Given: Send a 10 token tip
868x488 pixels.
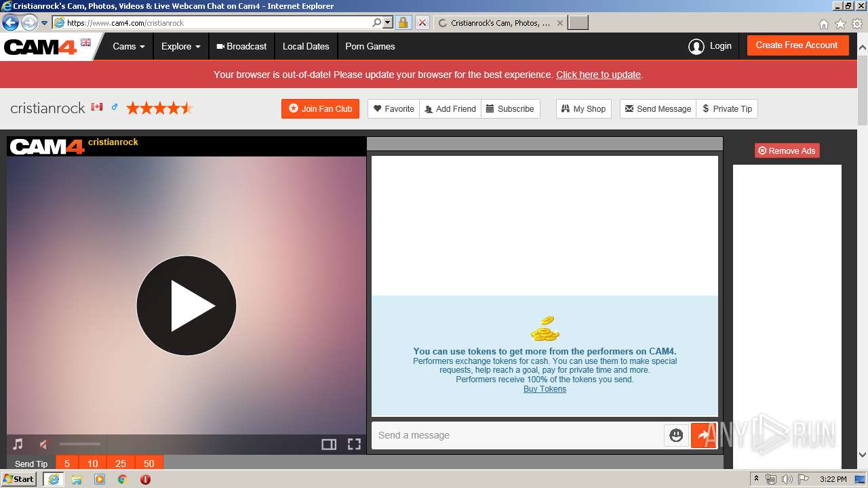Looking at the screenshot, I should (x=93, y=464).
